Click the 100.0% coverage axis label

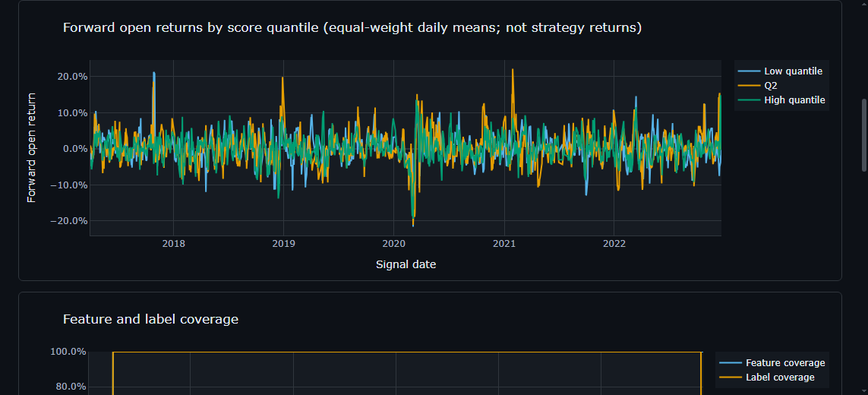point(68,351)
